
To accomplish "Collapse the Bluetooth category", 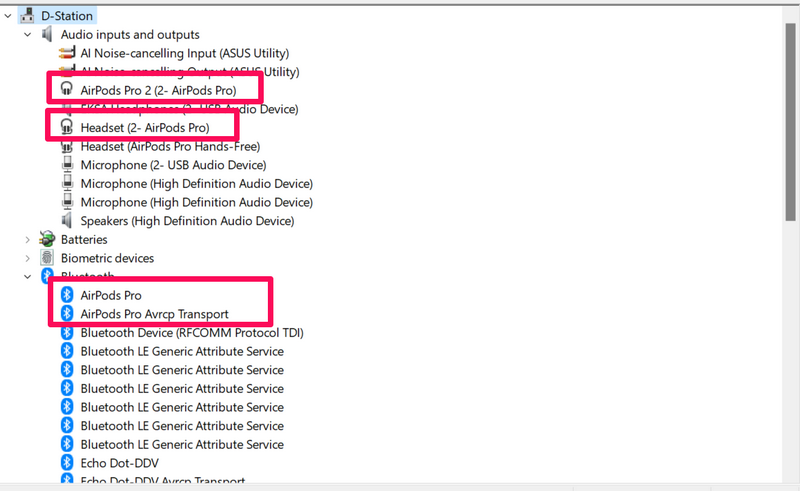I will (x=28, y=276).
